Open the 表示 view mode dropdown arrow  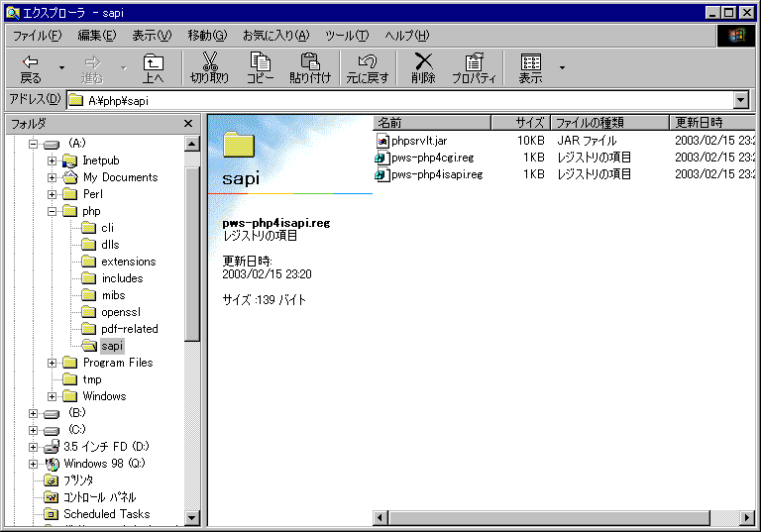click(562, 67)
